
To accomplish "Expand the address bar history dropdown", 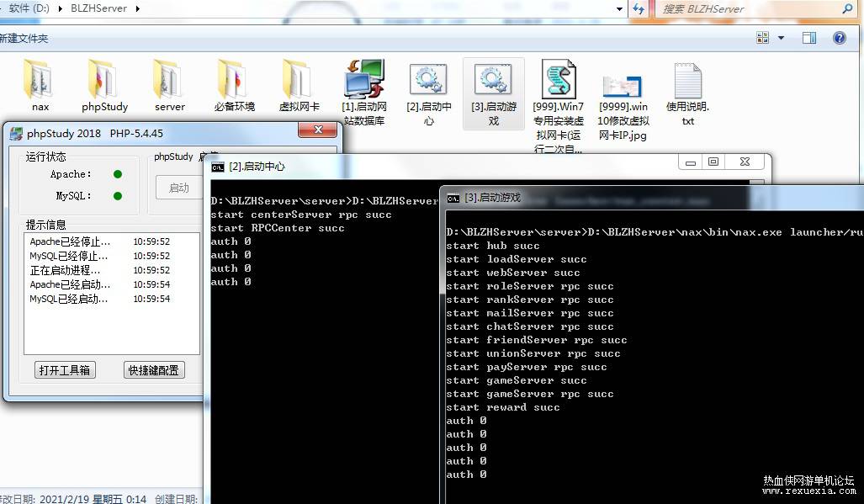I will (x=620, y=8).
